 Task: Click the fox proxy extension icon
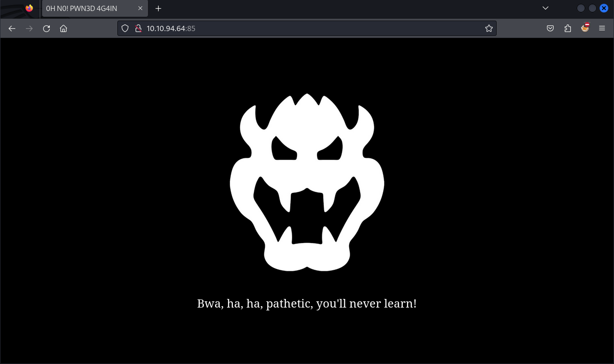click(585, 28)
